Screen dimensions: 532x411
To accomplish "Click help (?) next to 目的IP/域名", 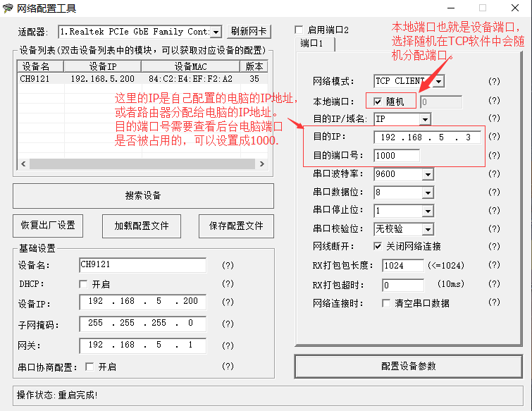I will 494,118.
